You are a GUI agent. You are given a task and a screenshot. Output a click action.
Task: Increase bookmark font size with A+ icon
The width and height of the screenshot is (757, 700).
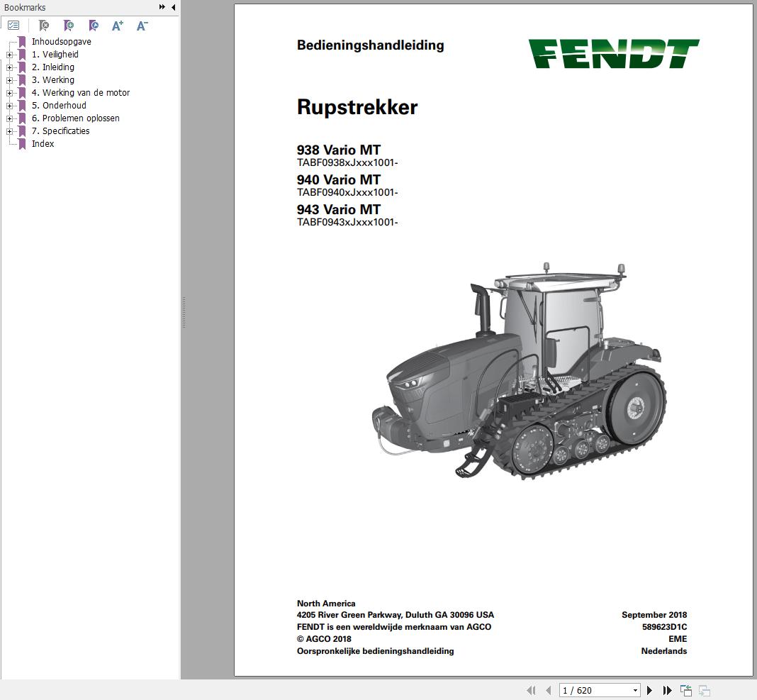pyautogui.click(x=118, y=25)
